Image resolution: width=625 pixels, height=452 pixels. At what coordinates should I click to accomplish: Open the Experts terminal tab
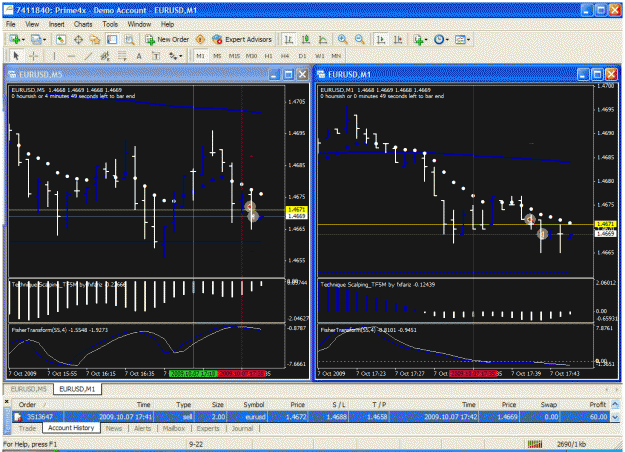pyautogui.click(x=208, y=428)
